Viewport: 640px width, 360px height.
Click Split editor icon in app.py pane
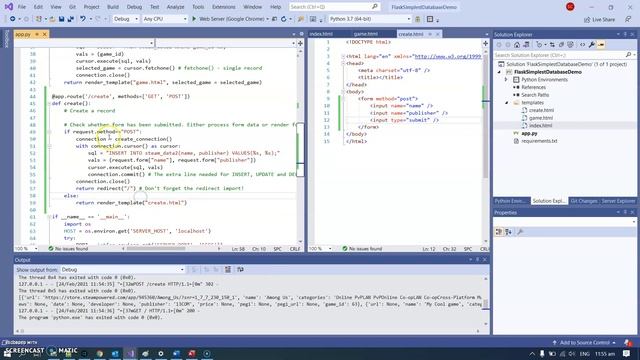click(x=300, y=43)
